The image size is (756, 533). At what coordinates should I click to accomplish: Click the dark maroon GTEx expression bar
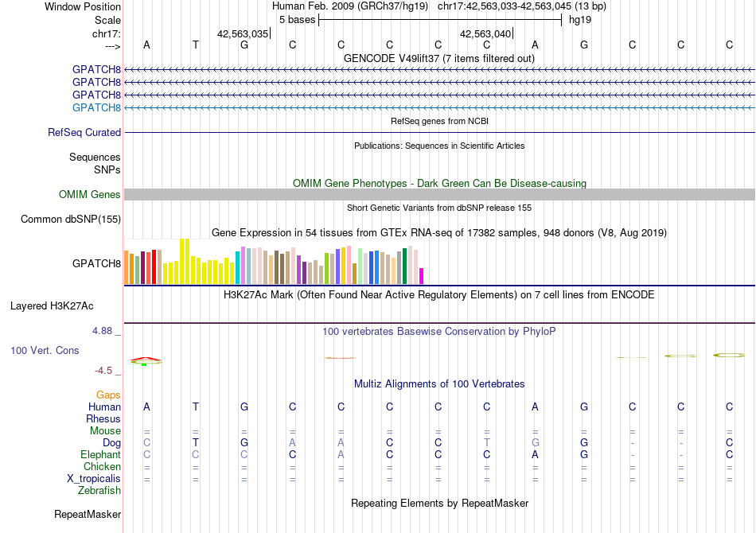[x=142, y=267]
